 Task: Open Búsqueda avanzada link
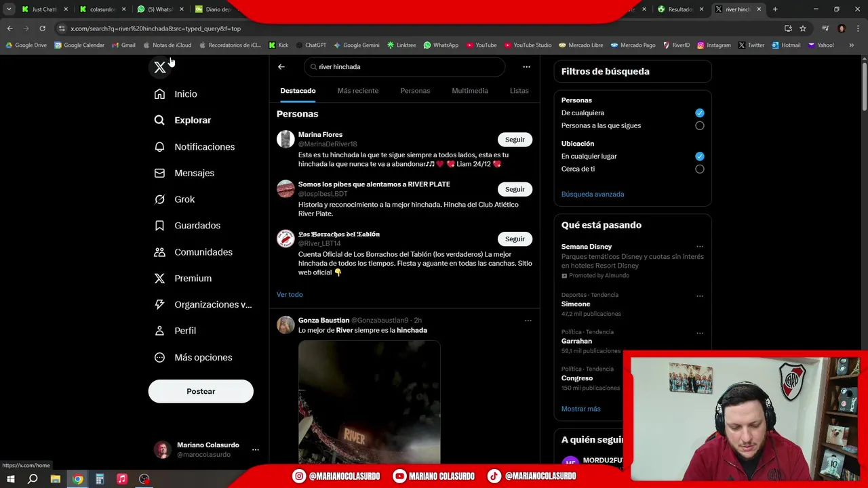pyautogui.click(x=593, y=195)
